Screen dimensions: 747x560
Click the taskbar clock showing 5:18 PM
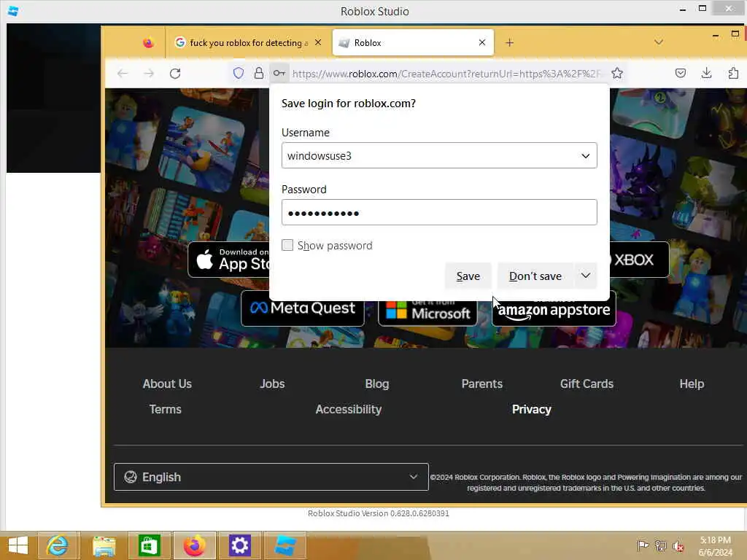click(715, 546)
